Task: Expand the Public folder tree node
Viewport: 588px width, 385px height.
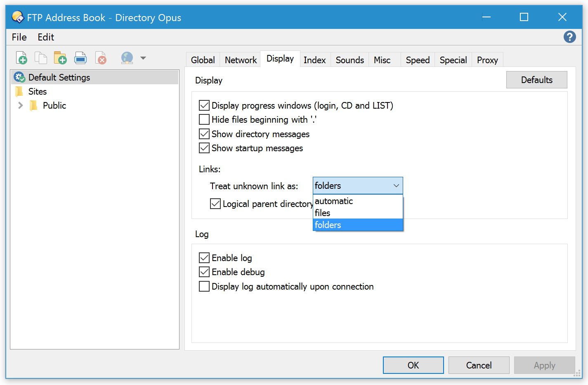Action: tap(20, 106)
